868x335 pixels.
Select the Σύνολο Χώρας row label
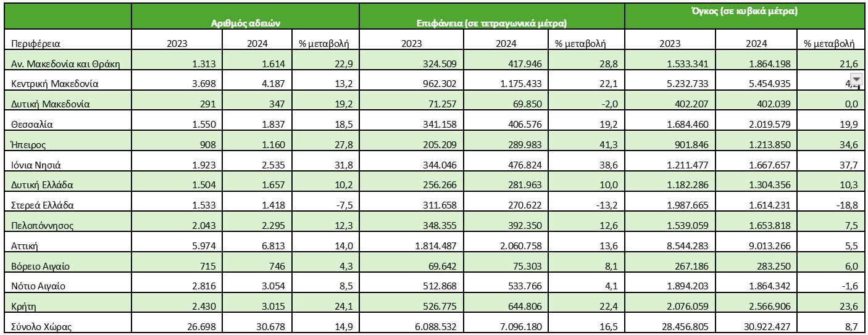click(x=67, y=327)
